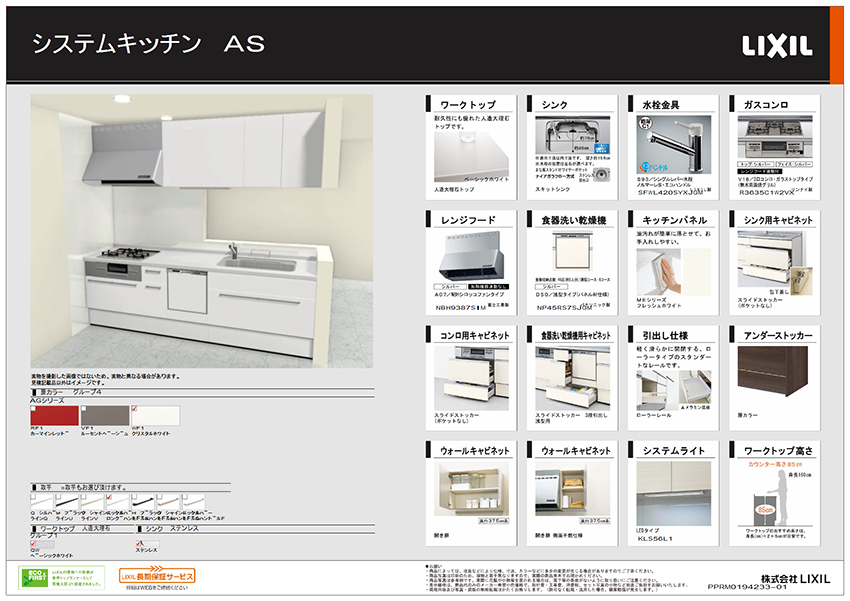Screen dimensions: 850x601
Task: Click the LEDタイプ caption in システムライト card
Action: point(648,531)
